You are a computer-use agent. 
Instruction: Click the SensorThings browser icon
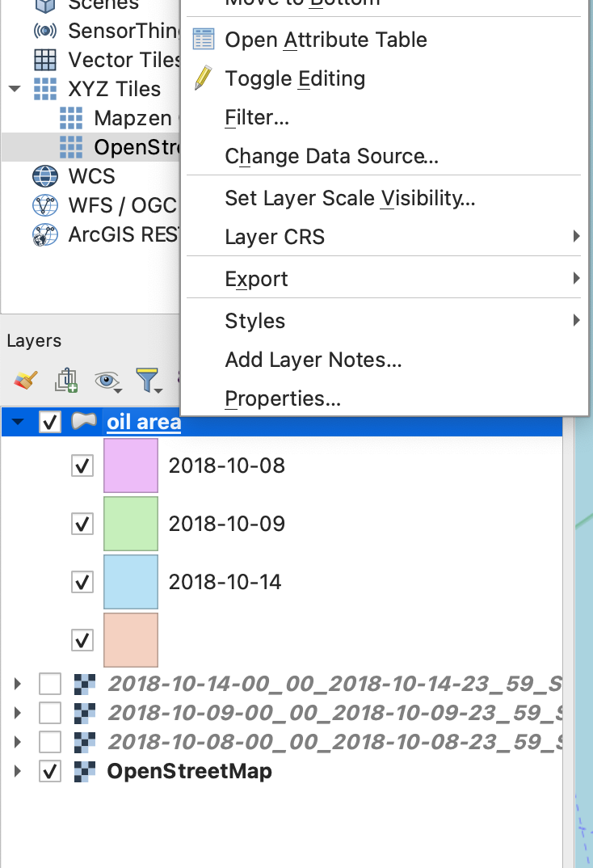[x=45, y=31]
